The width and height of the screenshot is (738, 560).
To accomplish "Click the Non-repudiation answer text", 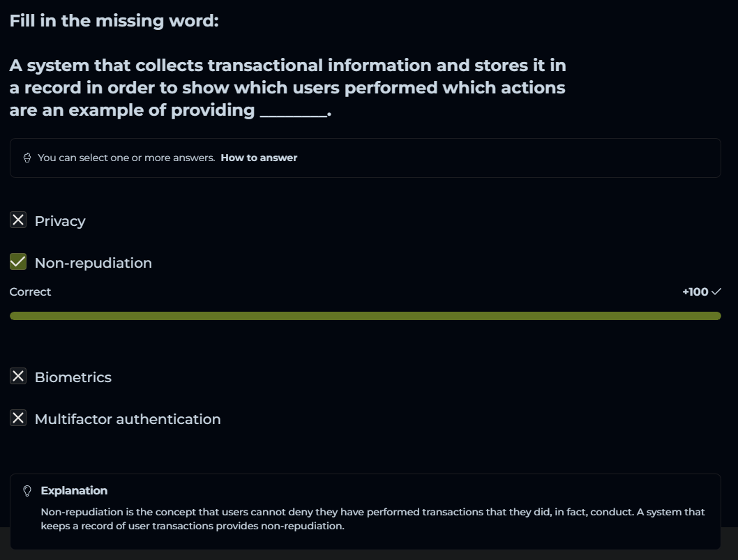I will pyautogui.click(x=93, y=263).
